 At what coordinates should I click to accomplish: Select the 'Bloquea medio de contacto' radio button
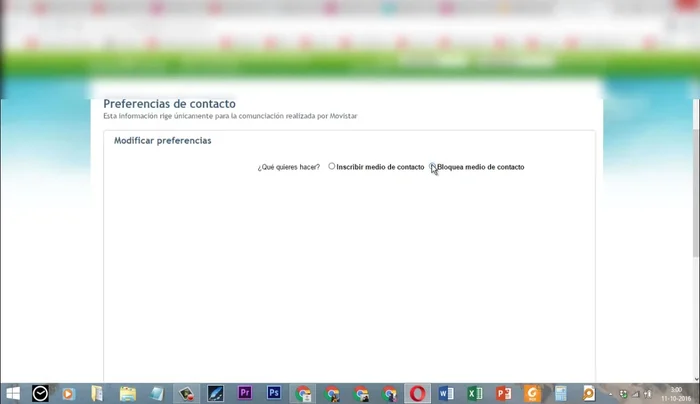[x=432, y=166]
